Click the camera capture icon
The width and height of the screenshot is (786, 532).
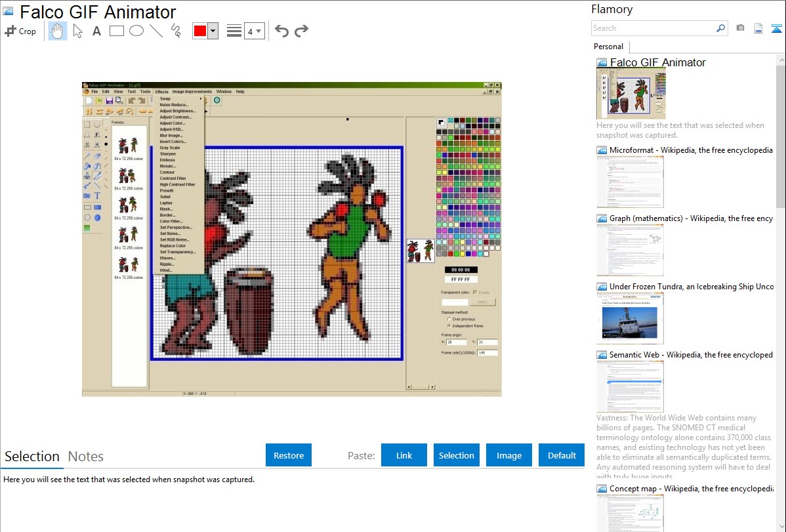pos(740,28)
